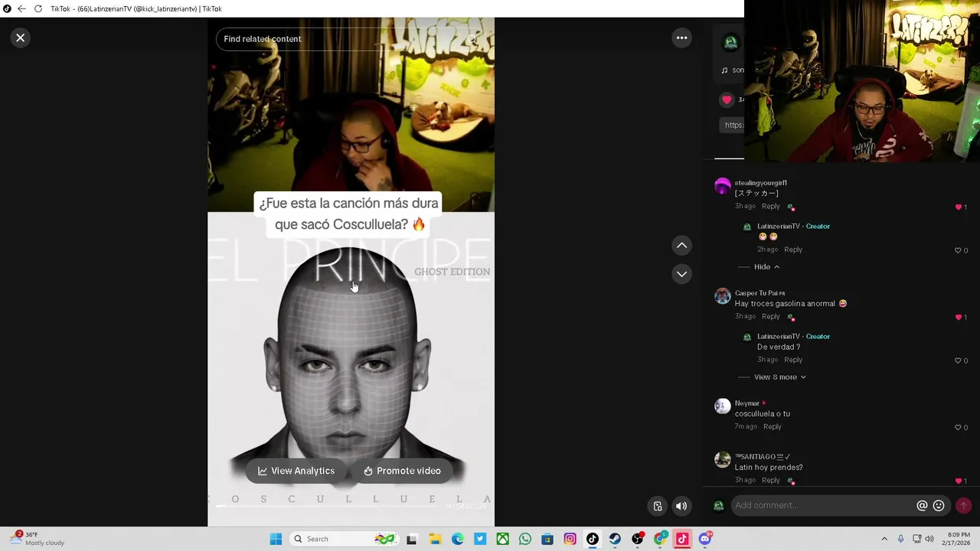Click the Find related content search field
Screen dimensions: 980x551
tap(351, 39)
